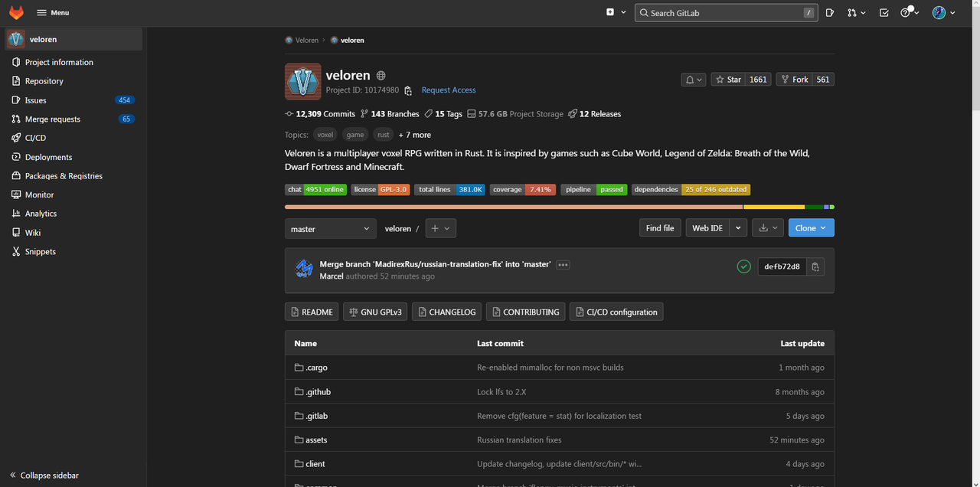Open the CI/CD configuration button

pos(616,312)
